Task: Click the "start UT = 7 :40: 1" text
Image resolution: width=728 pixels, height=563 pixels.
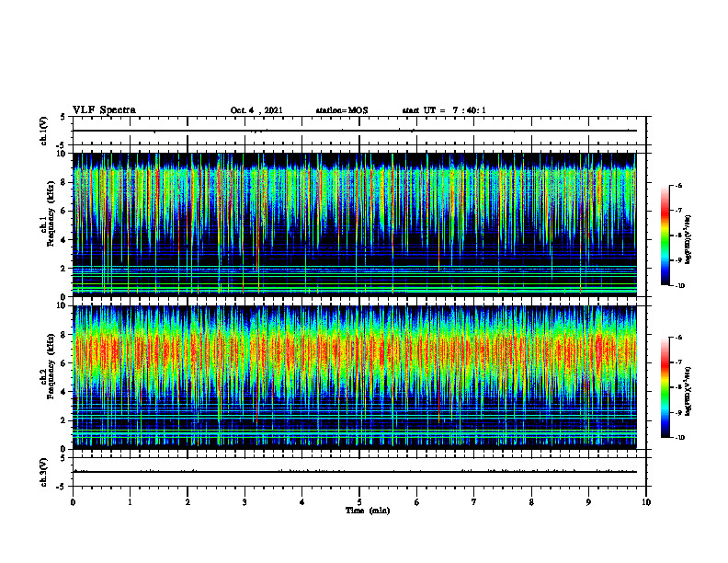Action: [x=444, y=110]
